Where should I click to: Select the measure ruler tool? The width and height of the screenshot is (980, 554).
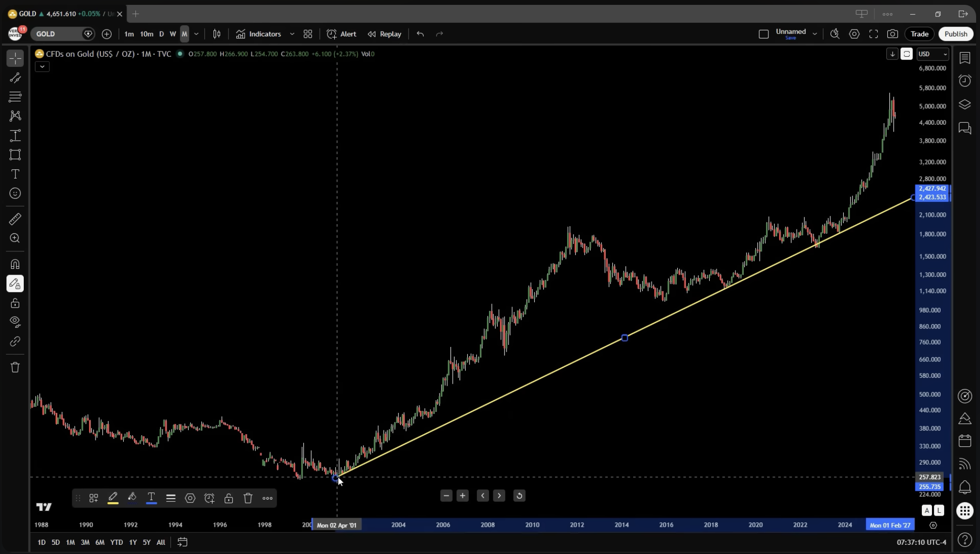coord(15,219)
